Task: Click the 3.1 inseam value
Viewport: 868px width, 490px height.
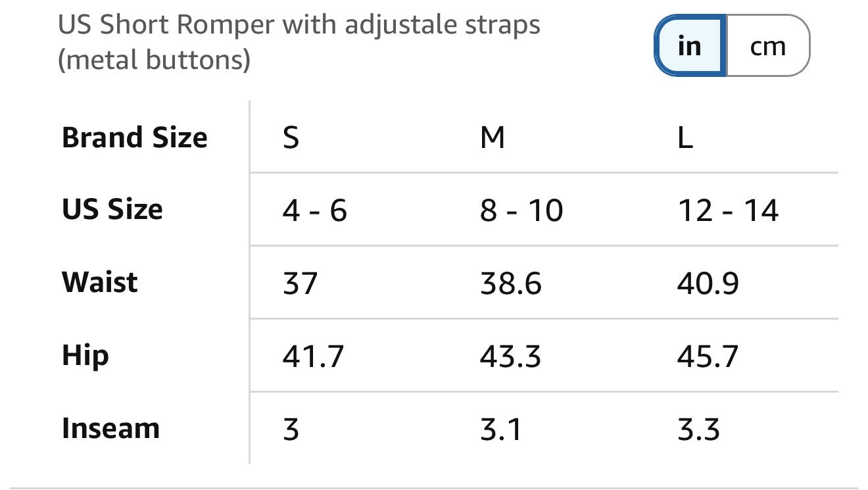Action: [501, 429]
